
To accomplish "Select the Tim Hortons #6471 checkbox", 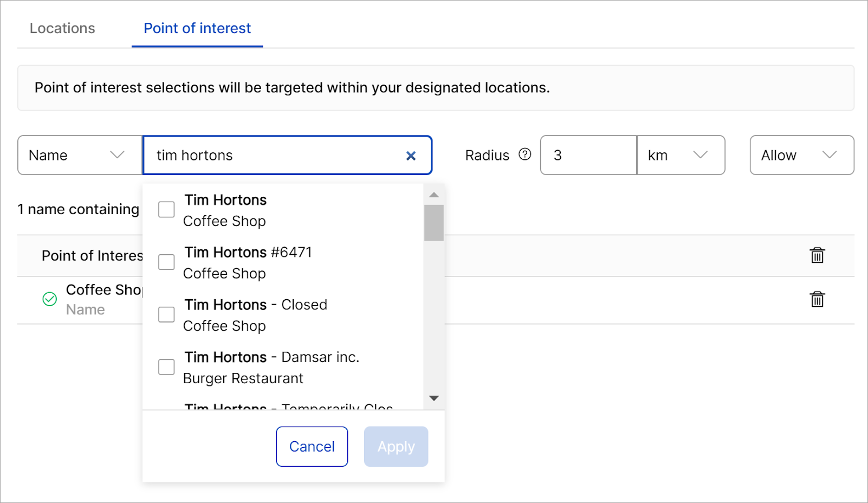I will (x=166, y=262).
